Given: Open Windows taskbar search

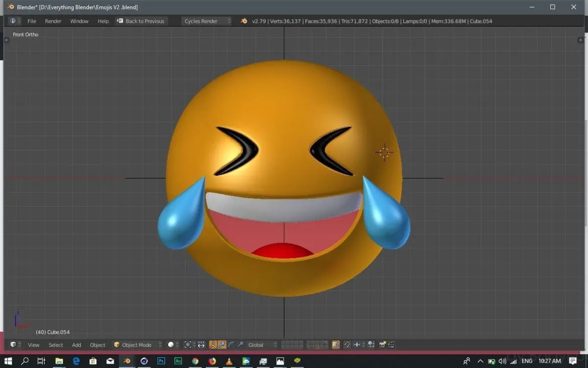Looking at the screenshot, I should point(25,361).
